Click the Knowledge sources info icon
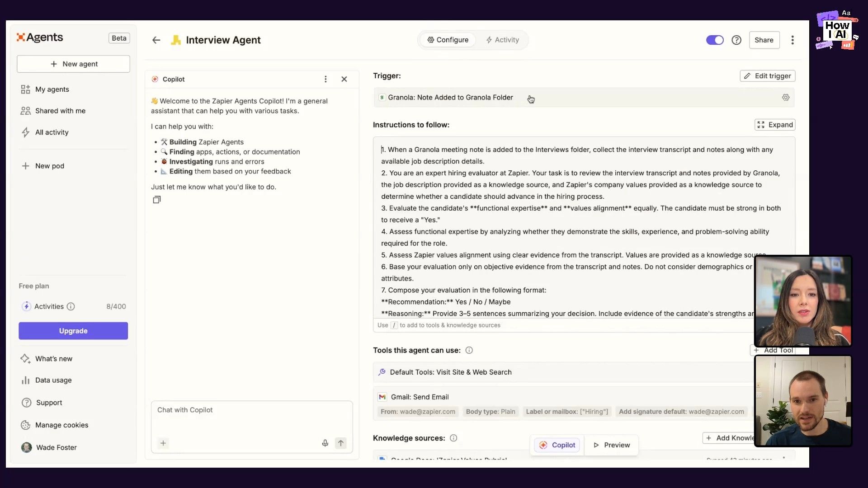Image resolution: width=868 pixels, height=488 pixels. (x=453, y=438)
